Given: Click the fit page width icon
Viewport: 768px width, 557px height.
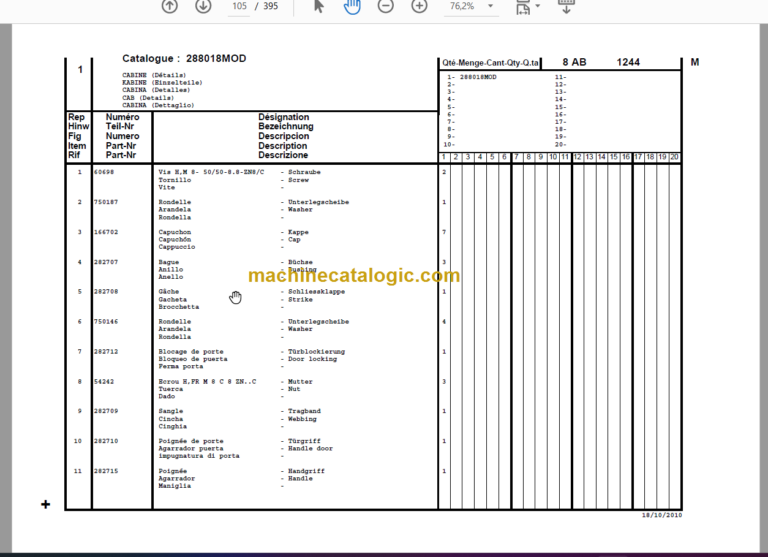Looking at the screenshot, I should [523, 7].
